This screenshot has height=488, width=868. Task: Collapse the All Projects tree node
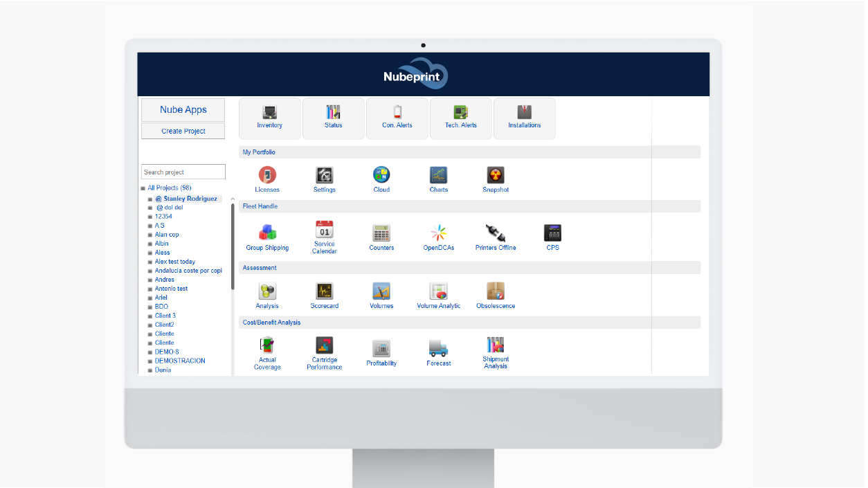point(143,188)
